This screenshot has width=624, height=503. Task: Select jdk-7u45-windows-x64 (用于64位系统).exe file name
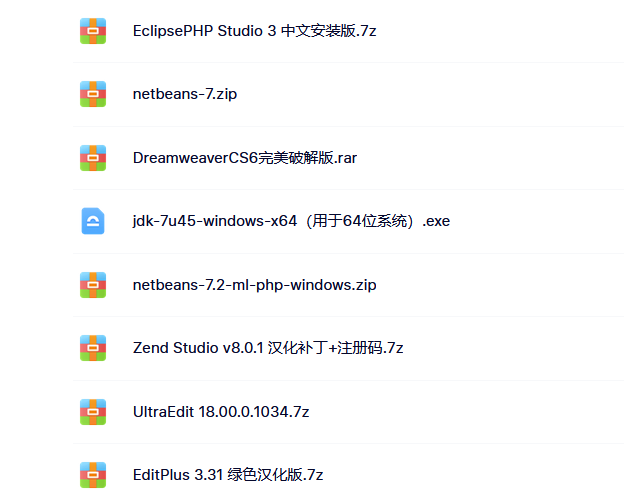pos(291,221)
